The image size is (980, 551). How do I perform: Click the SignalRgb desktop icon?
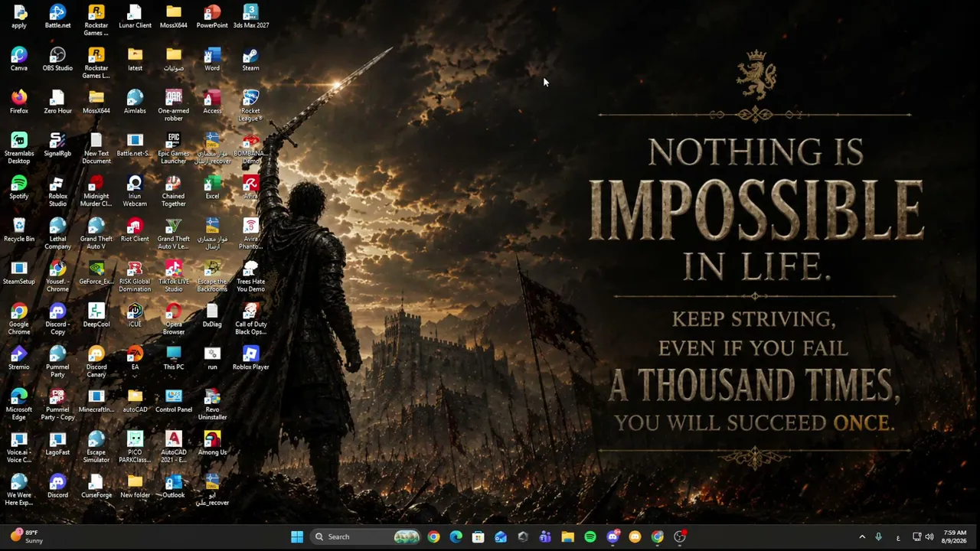57,145
